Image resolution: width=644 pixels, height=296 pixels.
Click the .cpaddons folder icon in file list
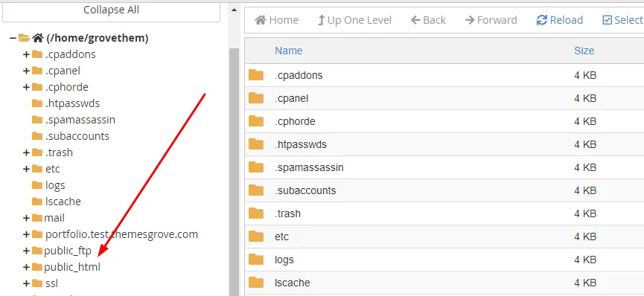256,75
